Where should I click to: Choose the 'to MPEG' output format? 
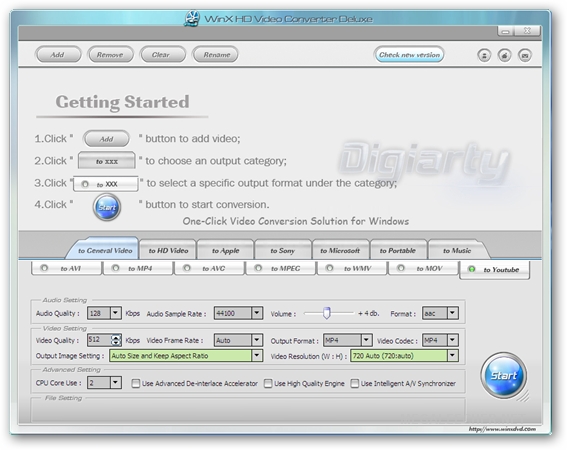click(280, 268)
